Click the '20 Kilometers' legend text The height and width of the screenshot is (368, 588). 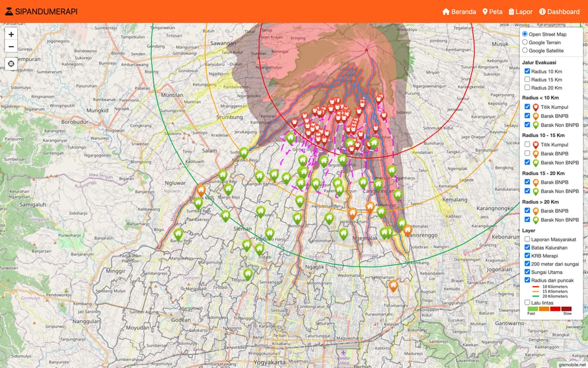(555, 296)
